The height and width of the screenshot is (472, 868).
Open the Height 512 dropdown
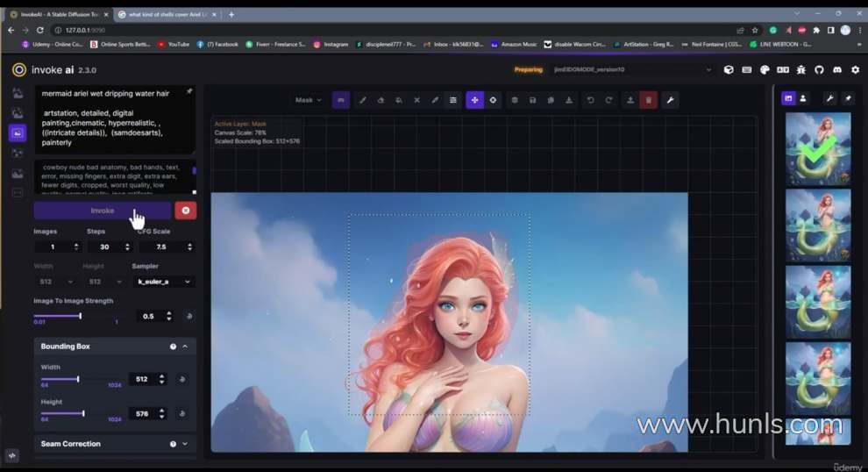[x=105, y=282]
